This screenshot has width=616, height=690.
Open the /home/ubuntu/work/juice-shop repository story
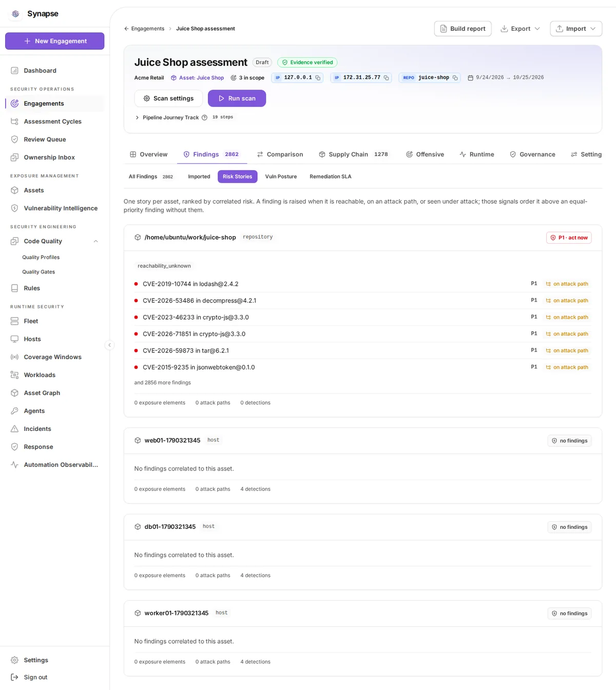[x=190, y=238]
